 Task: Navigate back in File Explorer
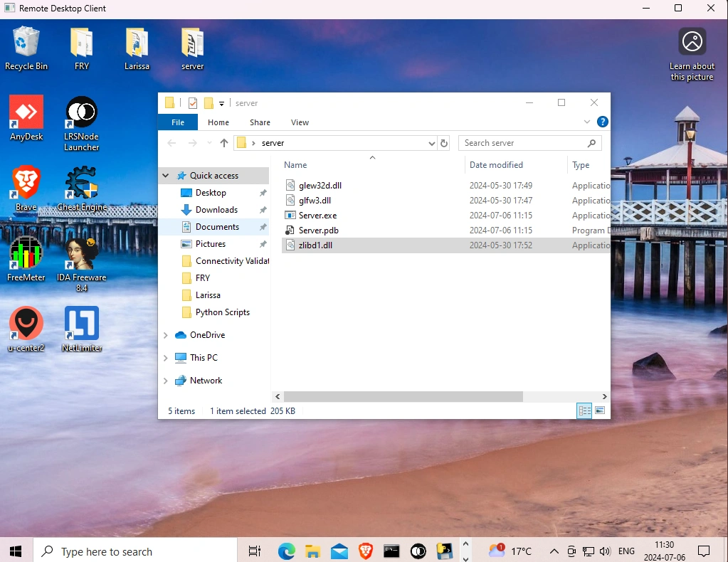point(172,143)
